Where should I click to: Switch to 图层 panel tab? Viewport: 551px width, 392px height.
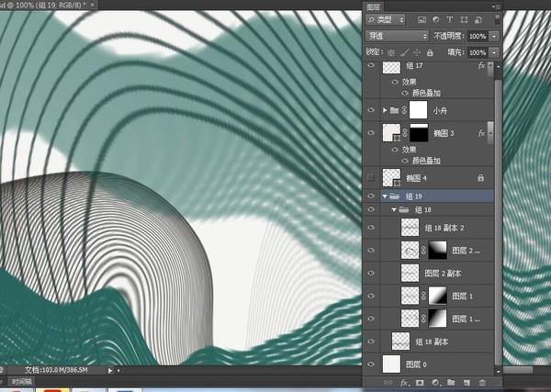(373, 6)
